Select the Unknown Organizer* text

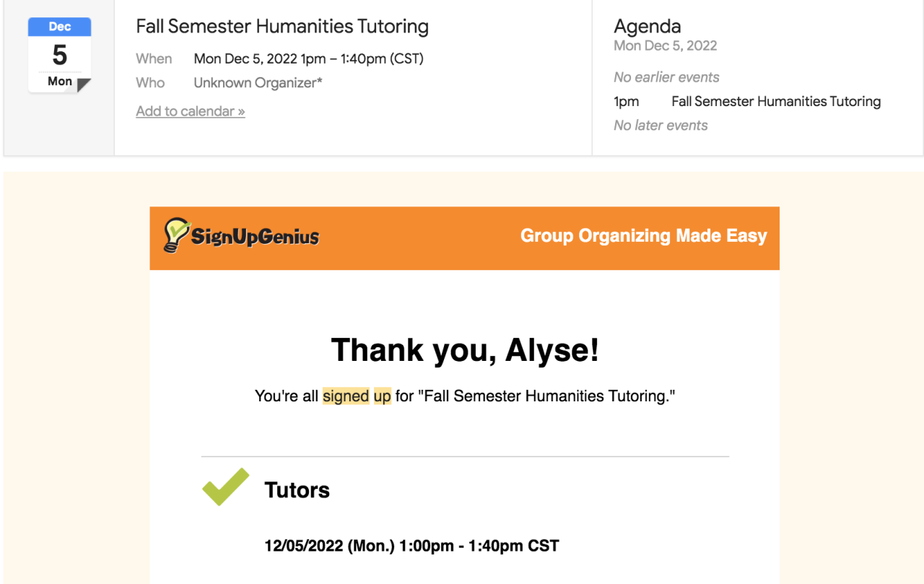tap(258, 83)
